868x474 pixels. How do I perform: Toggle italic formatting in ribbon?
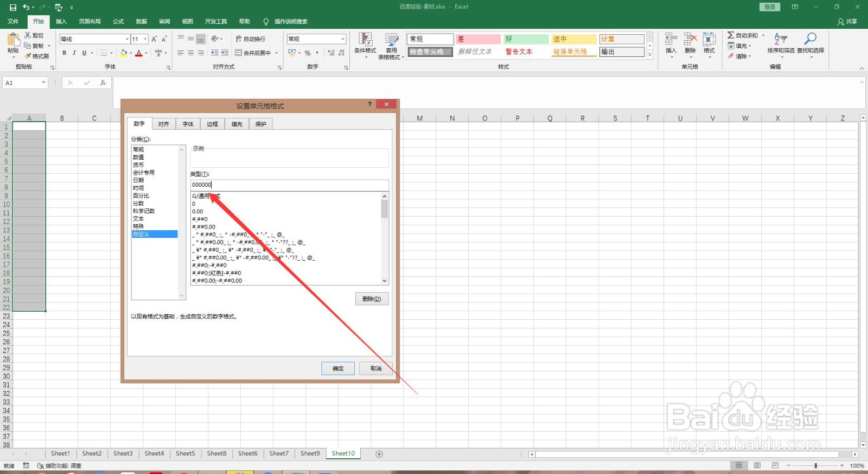74,53
